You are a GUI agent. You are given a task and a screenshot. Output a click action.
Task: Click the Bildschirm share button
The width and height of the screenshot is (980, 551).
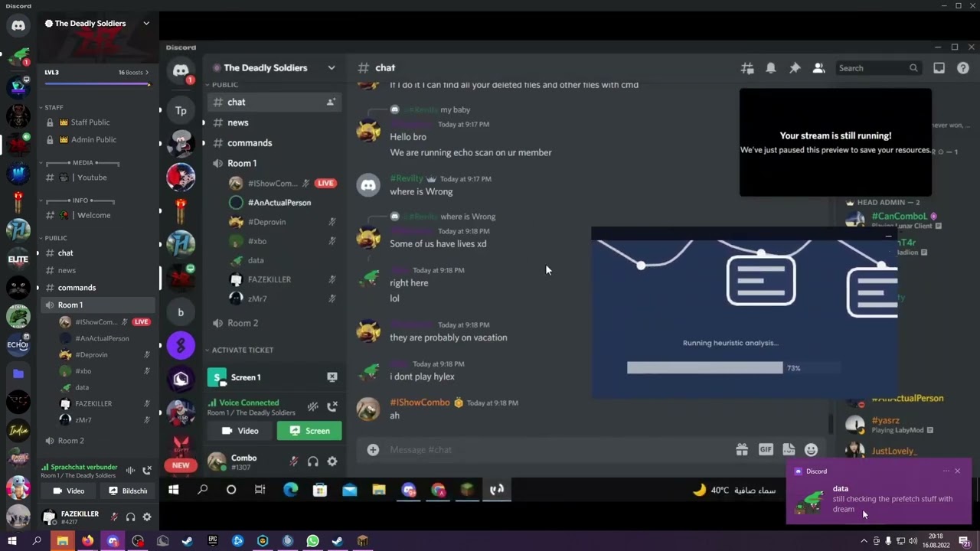[x=127, y=491]
